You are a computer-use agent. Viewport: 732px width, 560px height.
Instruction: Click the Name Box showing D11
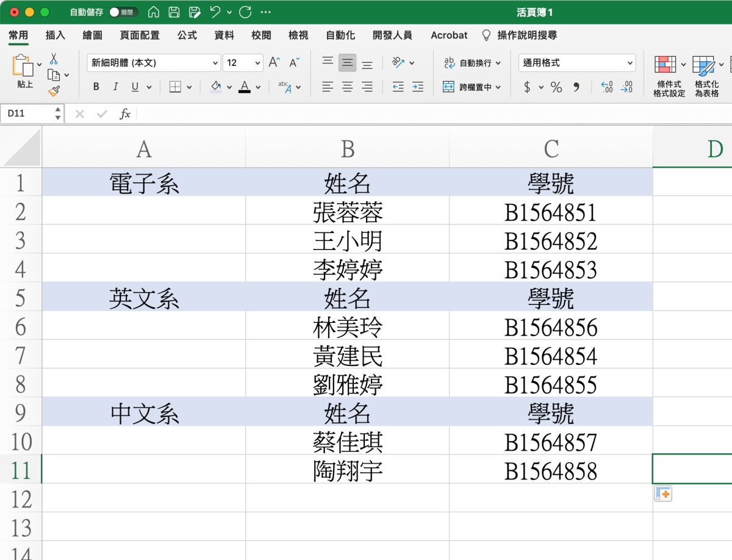pos(27,113)
